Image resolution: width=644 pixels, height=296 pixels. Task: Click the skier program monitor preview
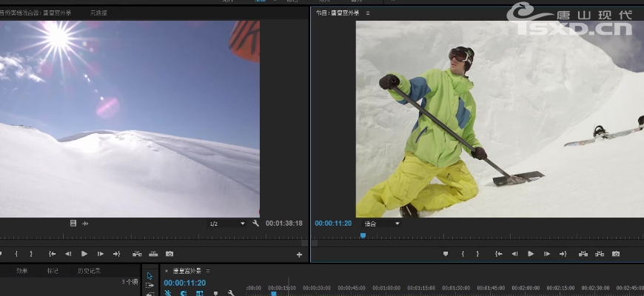[500, 119]
